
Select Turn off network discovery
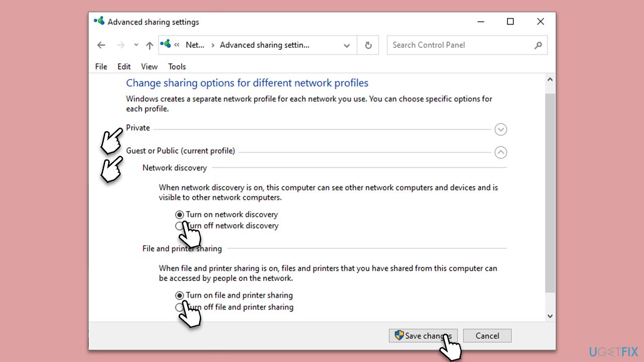[x=180, y=226]
